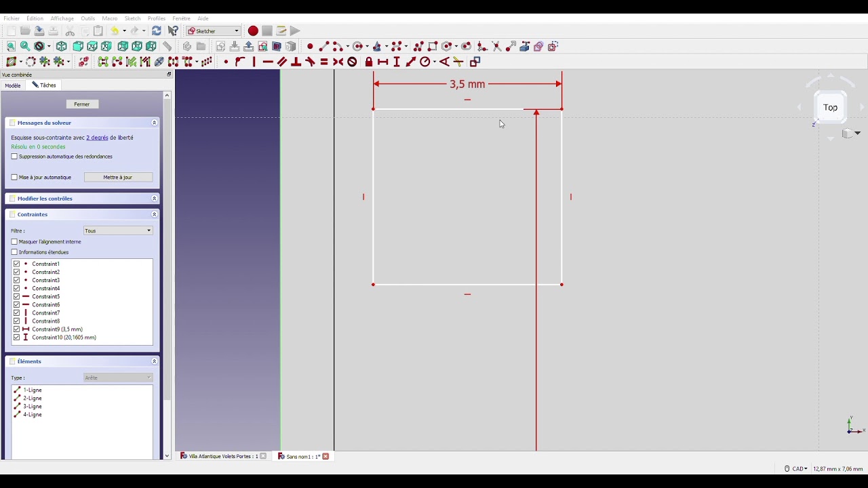Open the Fichier menu
This screenshot has width=868, height=488.
pos(12,18)
